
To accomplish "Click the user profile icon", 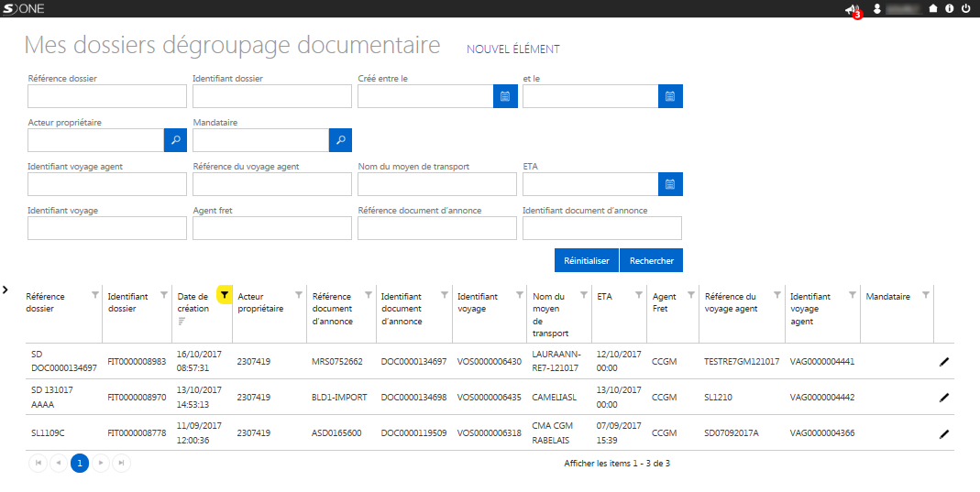I will click(877, 9).
